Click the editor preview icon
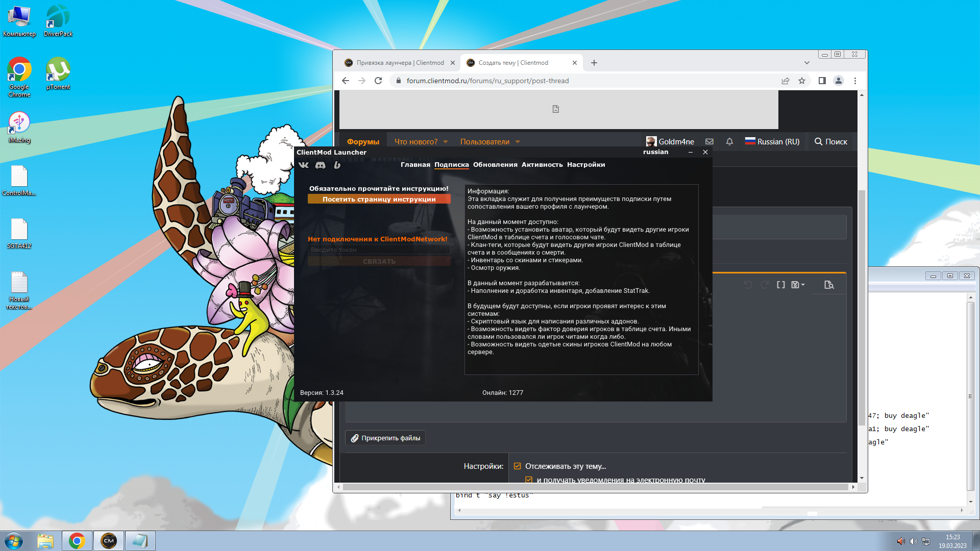 pos(829,285)
